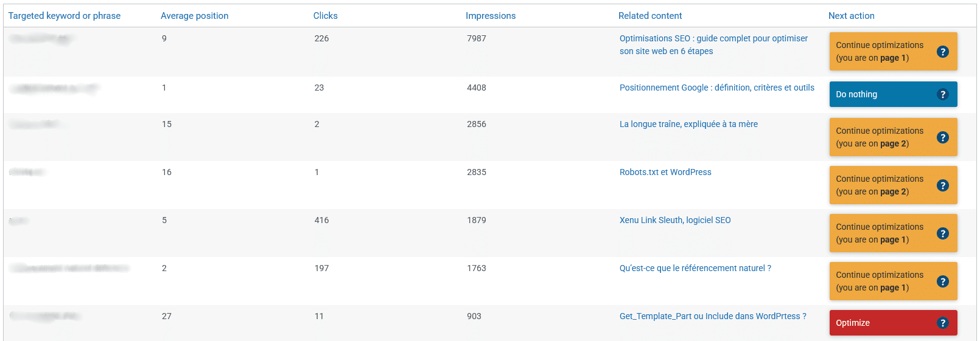This screenshot has width=980, height=341.
Task: Click the red Optimize button
Action: click(x=893, y=323)
